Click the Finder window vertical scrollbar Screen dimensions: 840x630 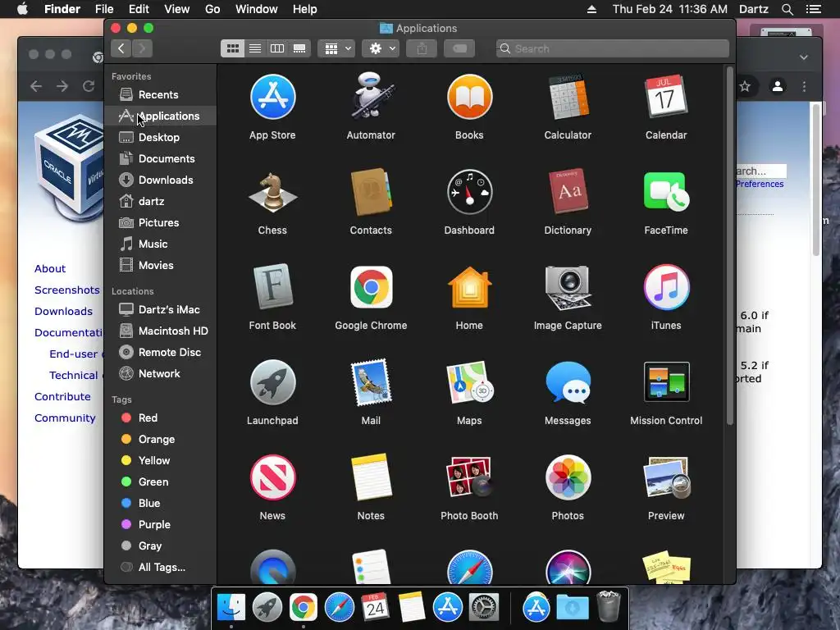(729, 246)
